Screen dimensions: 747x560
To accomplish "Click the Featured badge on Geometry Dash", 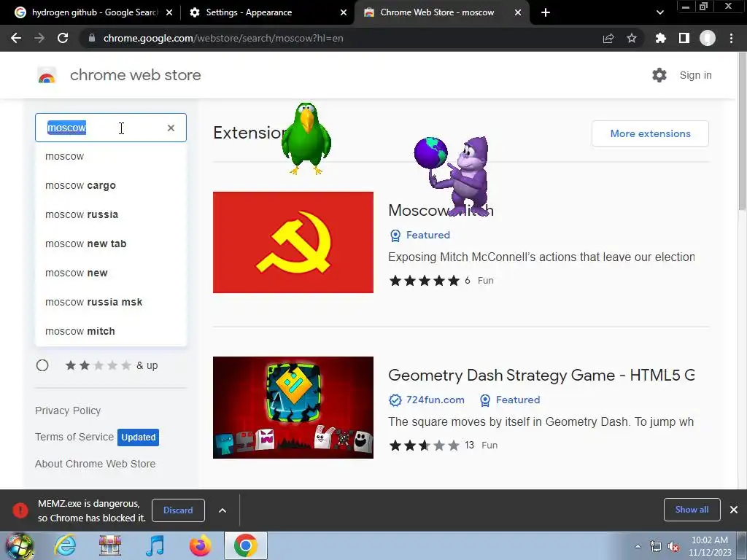I will click(510, 400).
